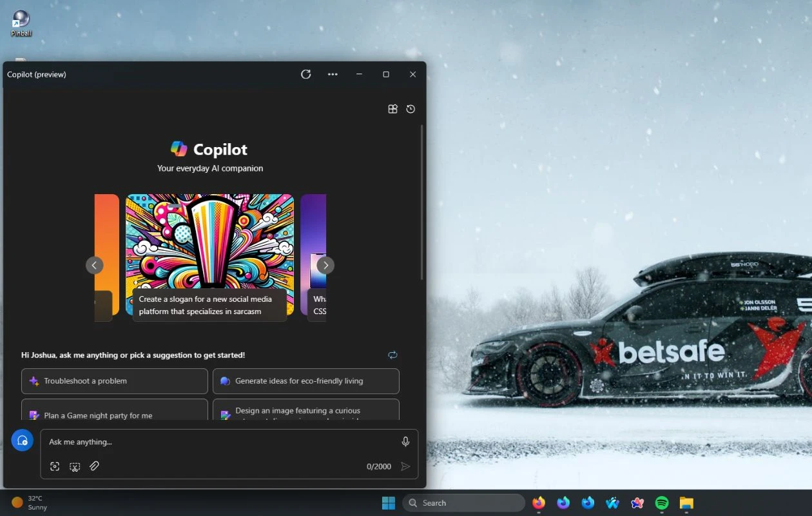The height and width of the screenshot is (516, 812).
Task: Attach a file using the paperclip icon
Action: (x=94, y=466)
